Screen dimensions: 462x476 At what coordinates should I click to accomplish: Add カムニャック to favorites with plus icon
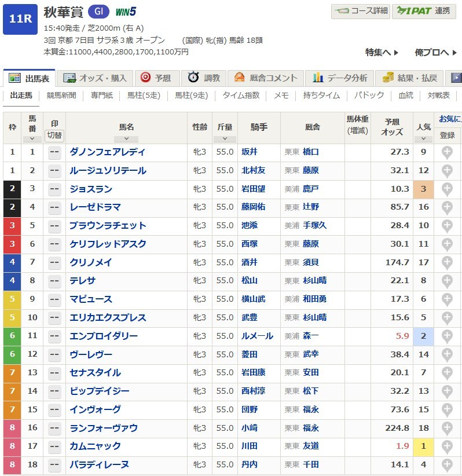point(447,446)
